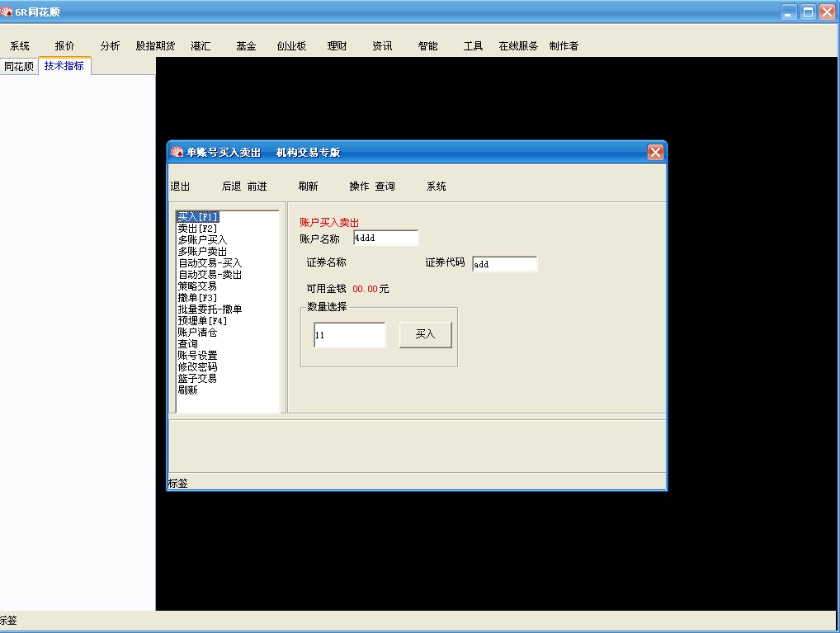Select 买入[F1] in the function list

coord(198,217)
